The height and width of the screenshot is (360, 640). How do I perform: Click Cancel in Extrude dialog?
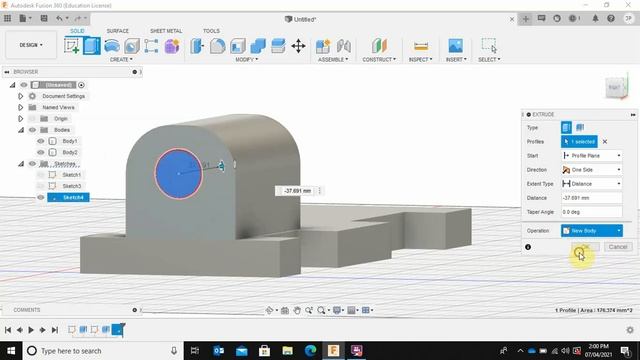tap(618, 247)
